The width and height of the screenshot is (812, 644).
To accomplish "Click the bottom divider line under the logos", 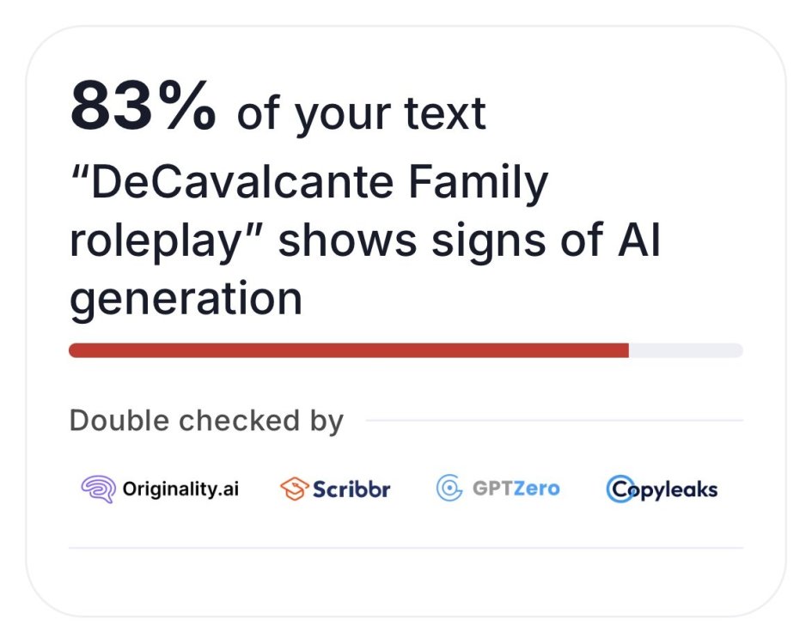I will point(406,548).
